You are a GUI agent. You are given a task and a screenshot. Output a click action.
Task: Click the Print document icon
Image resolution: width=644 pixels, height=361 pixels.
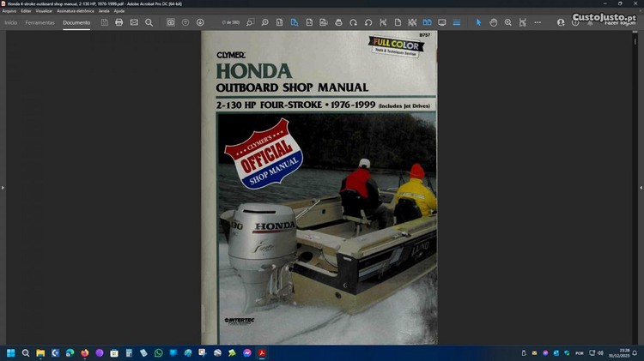tap(119, 22)
